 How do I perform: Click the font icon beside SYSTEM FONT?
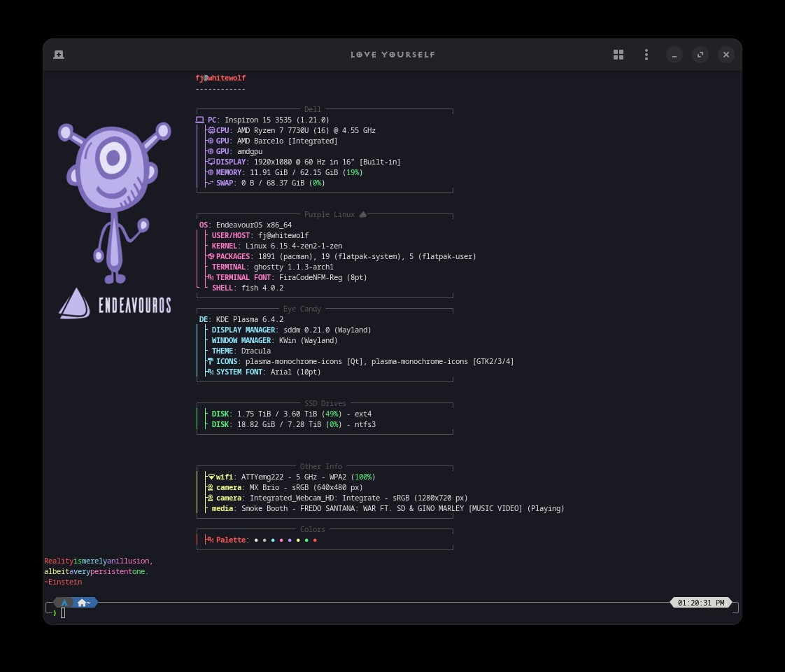[x=211, y=372]
